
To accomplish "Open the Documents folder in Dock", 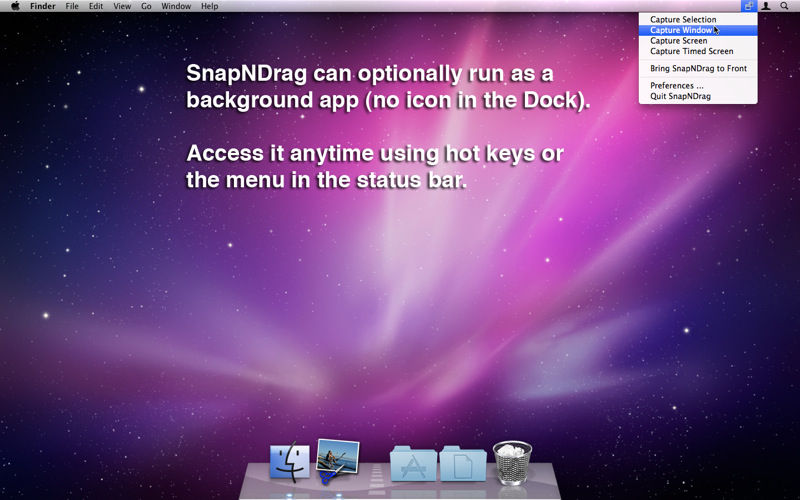I will [463, 463].
